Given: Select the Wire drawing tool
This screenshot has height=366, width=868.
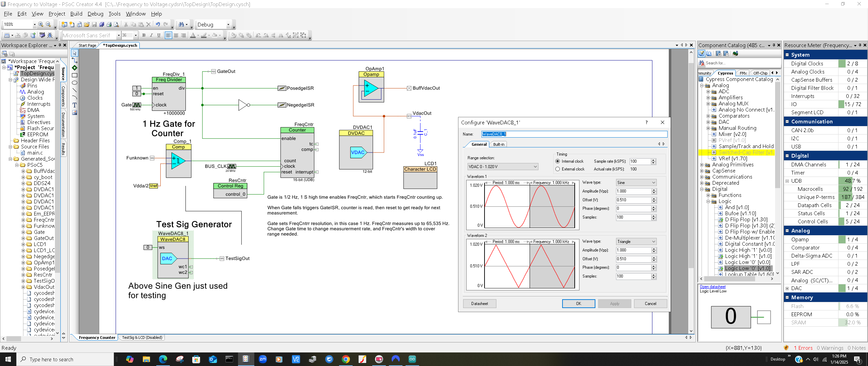Looking at the screenshot, I should pyautogui.click(x=75, y=60).
